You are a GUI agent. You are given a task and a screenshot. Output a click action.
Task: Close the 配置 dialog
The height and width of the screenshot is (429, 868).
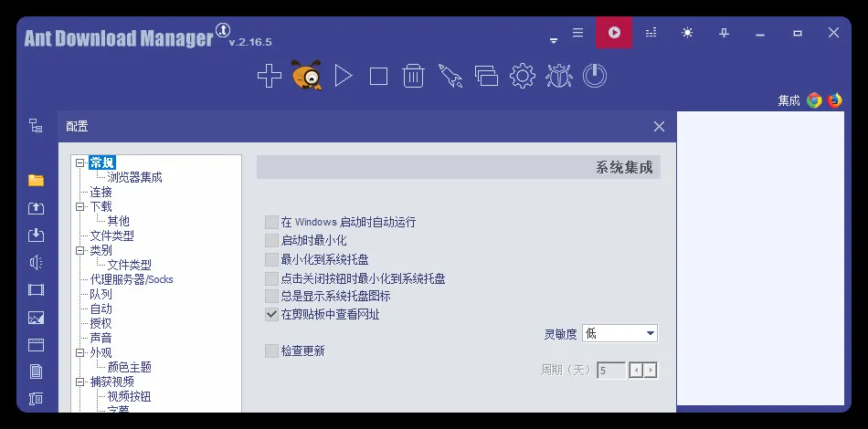659,127
